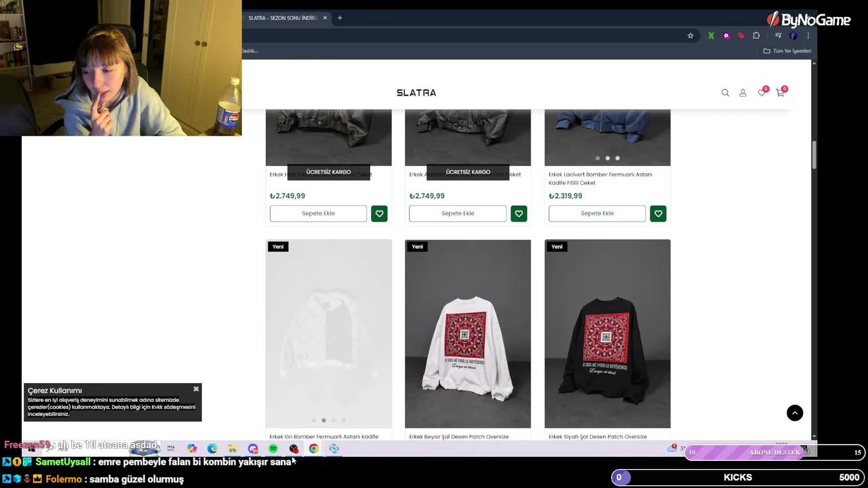Click the page vertical scrollbar thumb
This screenshot has width=868, height=488.
pyautogui.click(x=814, y=155)
